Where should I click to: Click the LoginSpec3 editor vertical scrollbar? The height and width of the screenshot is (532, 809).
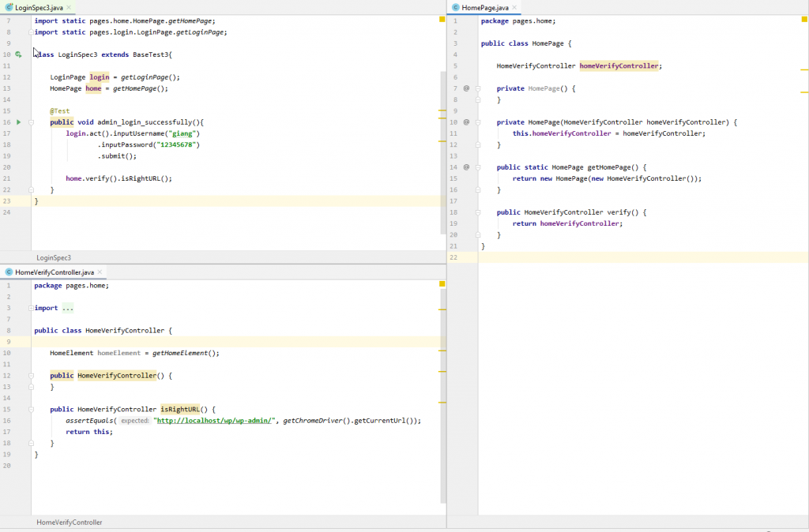443,150
